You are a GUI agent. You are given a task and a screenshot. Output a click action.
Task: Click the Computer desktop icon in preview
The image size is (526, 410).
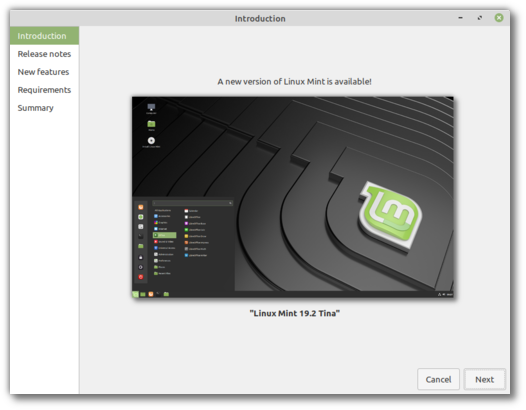(151, 107)
